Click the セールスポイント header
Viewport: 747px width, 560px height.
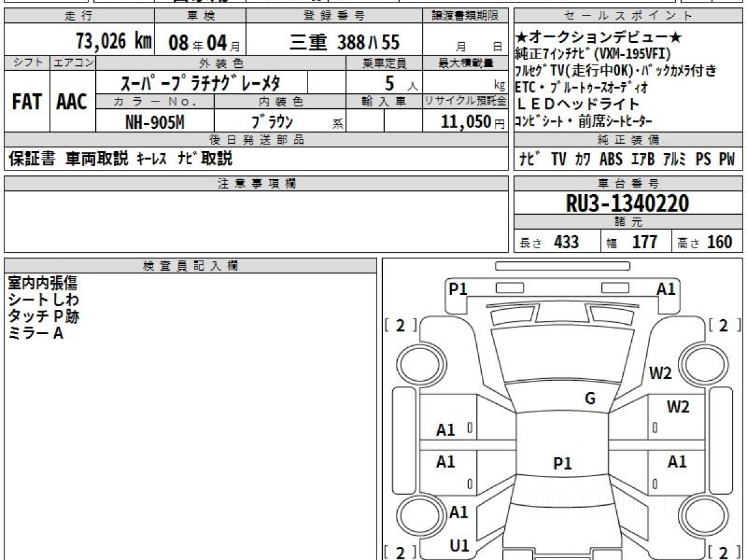(628, 16)
